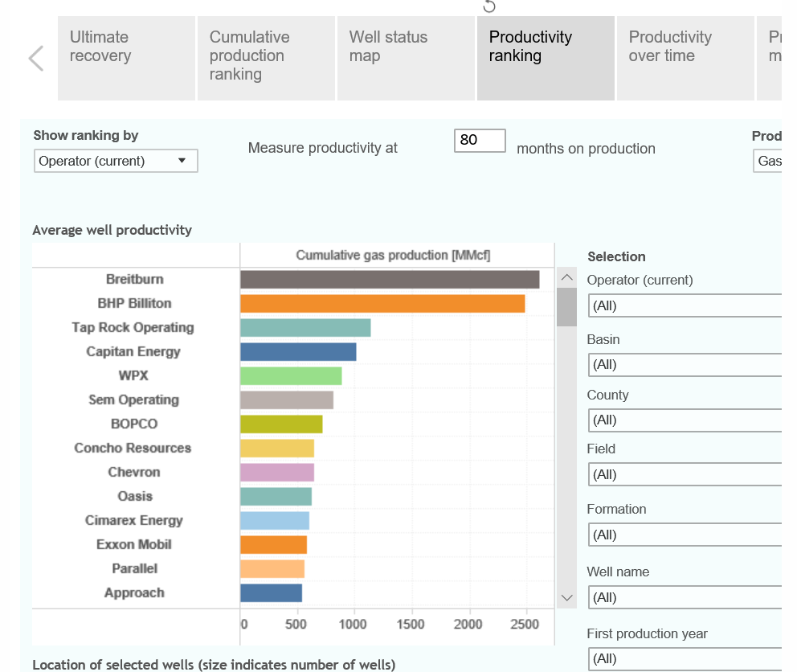Click the chart scroll down arrow

tap(566, 598)
